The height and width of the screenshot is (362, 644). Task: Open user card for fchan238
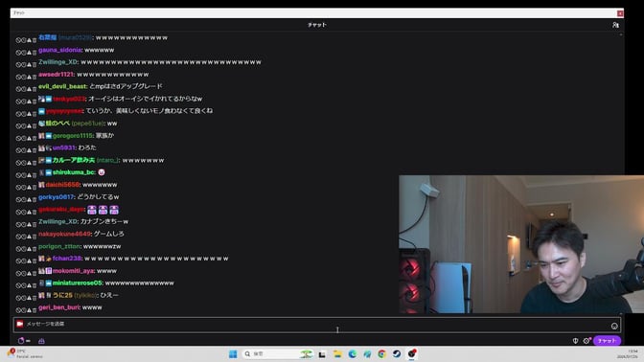(67, 259)
